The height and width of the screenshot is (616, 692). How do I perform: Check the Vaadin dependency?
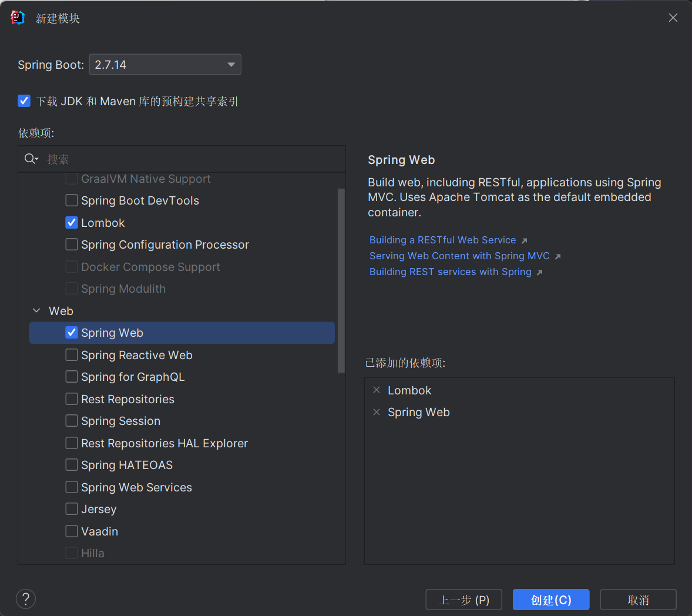[72, 531]
